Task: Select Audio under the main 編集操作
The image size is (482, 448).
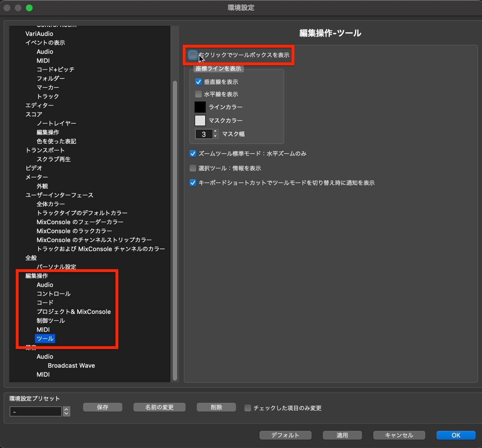Action: 45,285
